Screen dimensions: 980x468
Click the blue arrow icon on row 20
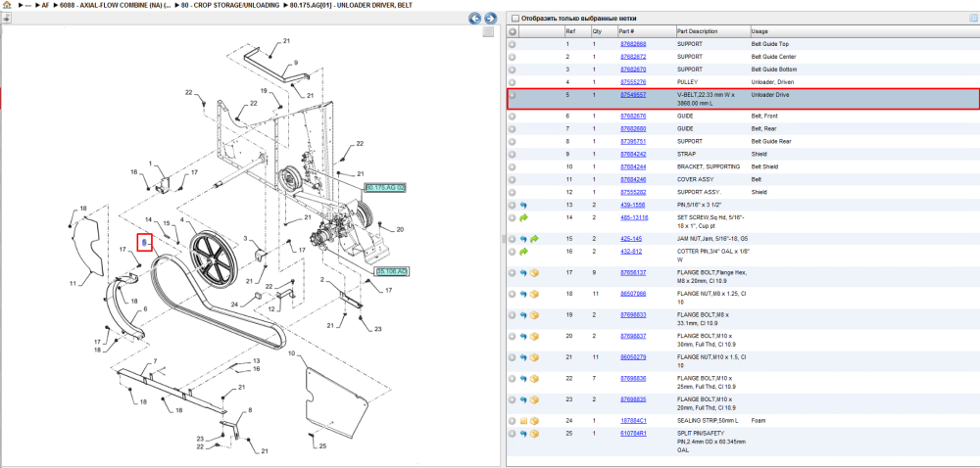pyautogui.click(x=523, y=337)
